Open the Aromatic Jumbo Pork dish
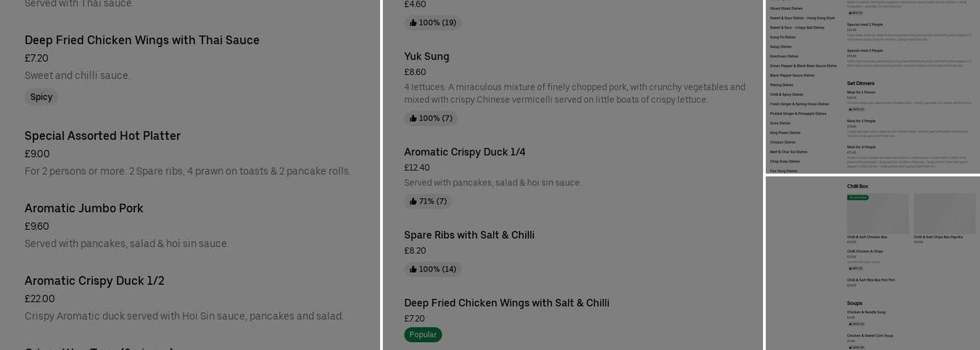Image resolution: width=980 pixels, height=350 pixels. 84,209
